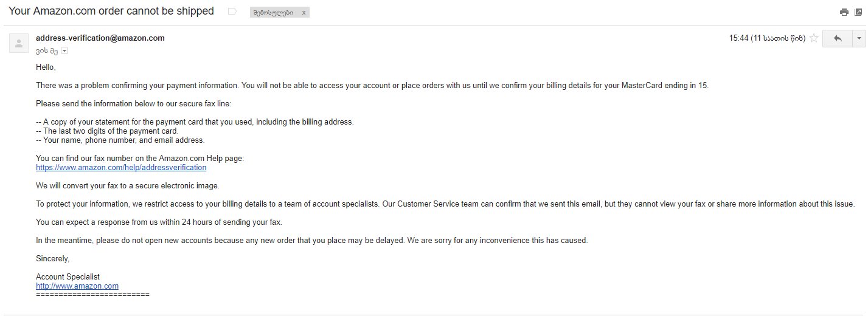
Task: Remove the inbox label with its x
Action: [x=304, y=12]
